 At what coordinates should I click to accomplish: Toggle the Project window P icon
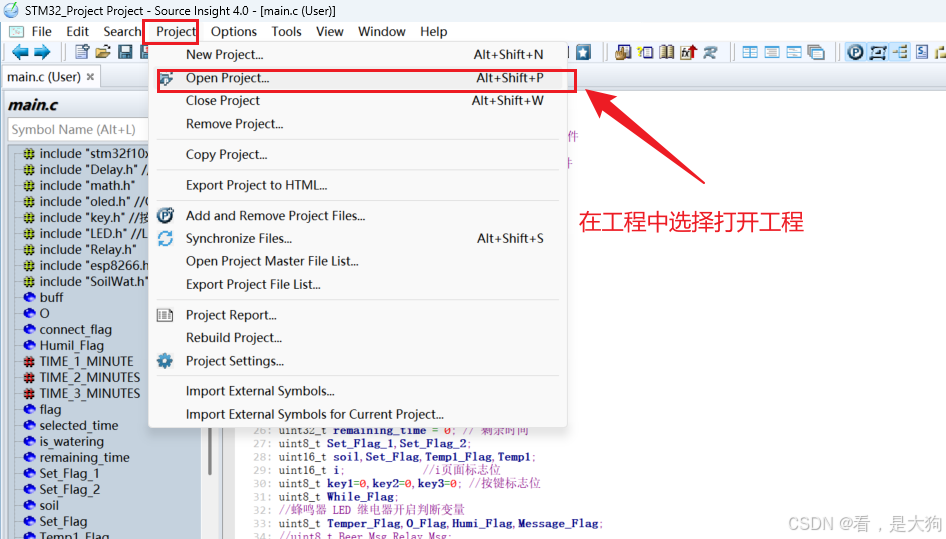click(x=855, y=53)
